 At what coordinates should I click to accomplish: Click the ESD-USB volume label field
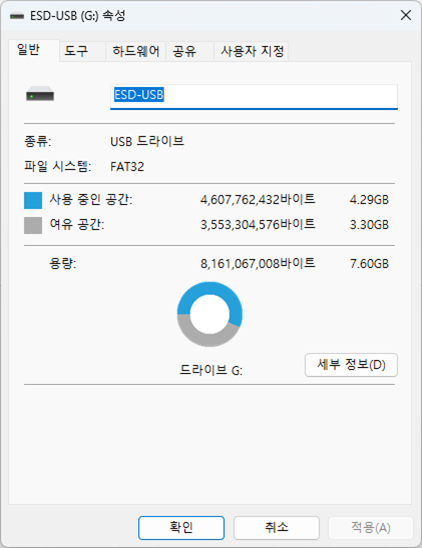point(254,97)
